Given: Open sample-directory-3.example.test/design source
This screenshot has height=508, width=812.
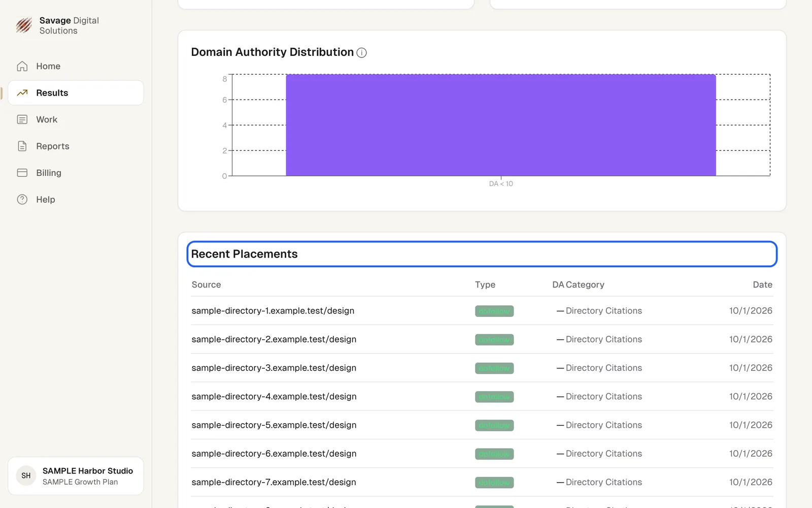Looking at the screenshot, I should (274, 368).
